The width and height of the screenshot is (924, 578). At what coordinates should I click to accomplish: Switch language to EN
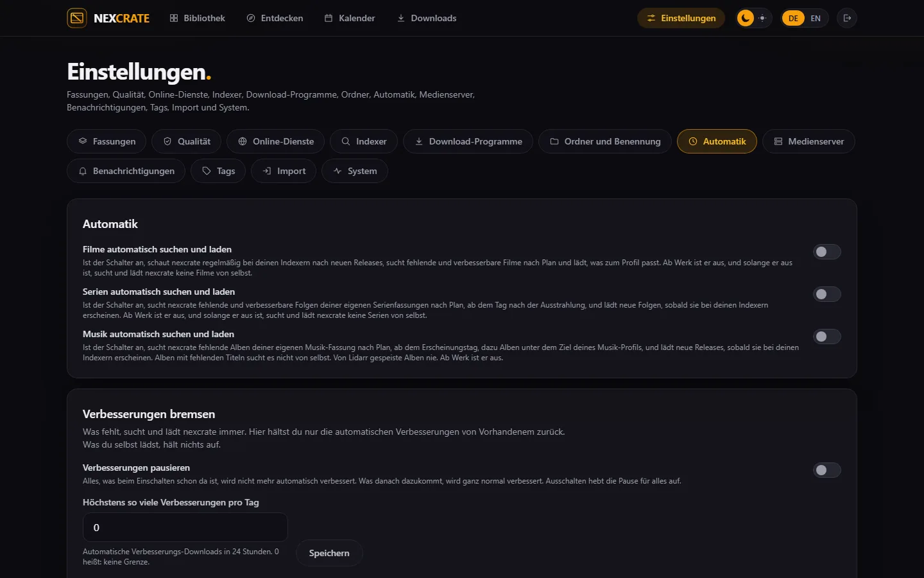[816, 18]
